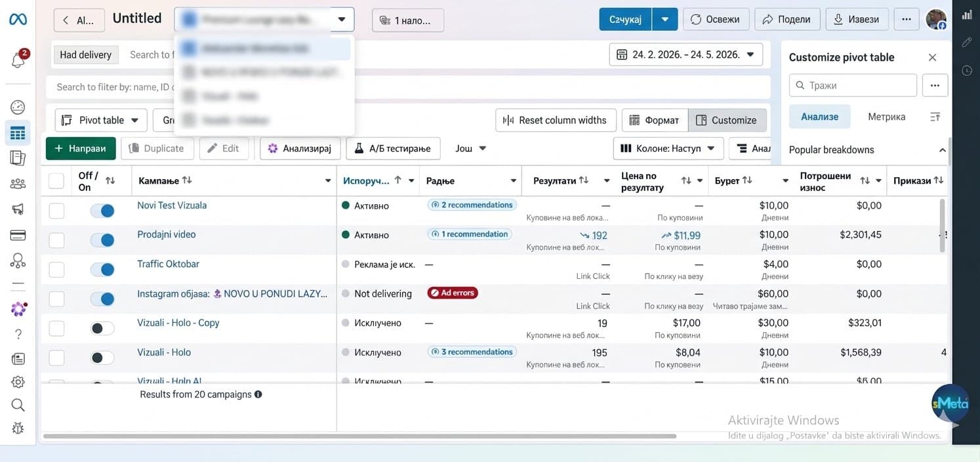Open the Meta logo home

[x=18, y=19]
